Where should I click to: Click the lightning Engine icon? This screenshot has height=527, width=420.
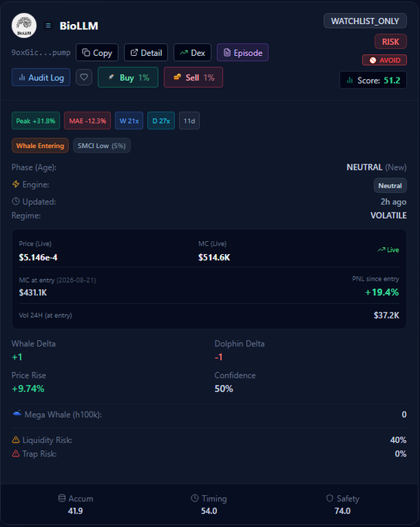click(15, 184)
